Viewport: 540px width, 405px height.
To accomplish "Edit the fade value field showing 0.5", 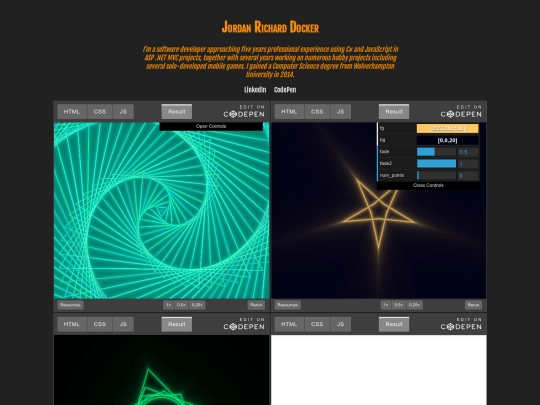I will [468, 152].
